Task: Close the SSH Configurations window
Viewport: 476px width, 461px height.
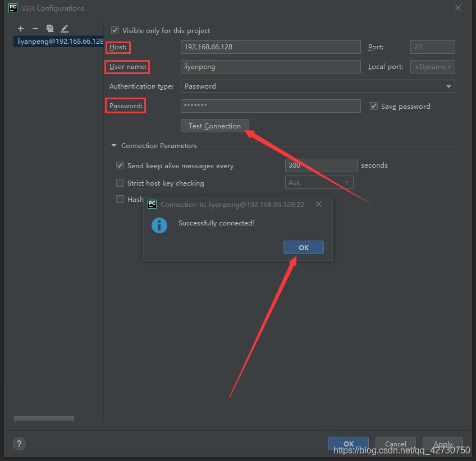Action: 458,8
